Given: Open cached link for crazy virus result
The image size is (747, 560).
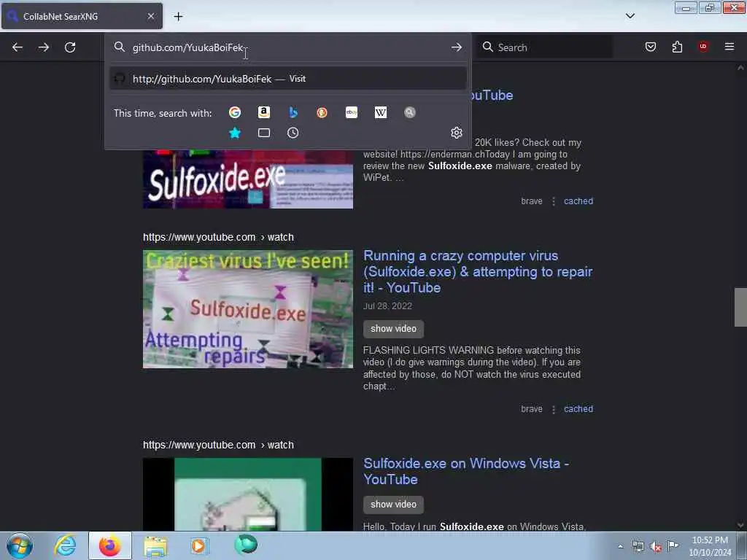Looking at the screenshot, I should [x=578, y=408].
